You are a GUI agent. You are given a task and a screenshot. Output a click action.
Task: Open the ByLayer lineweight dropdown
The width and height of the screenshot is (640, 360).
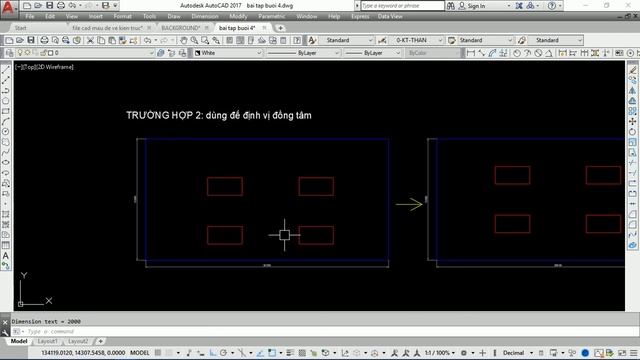pyautogui.click(x=398, y=53)
